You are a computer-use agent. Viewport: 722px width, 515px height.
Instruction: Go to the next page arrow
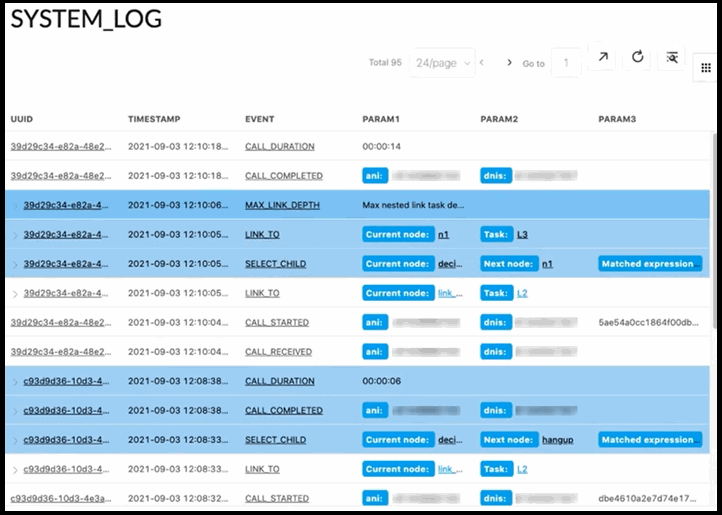(x=509, y=62)
